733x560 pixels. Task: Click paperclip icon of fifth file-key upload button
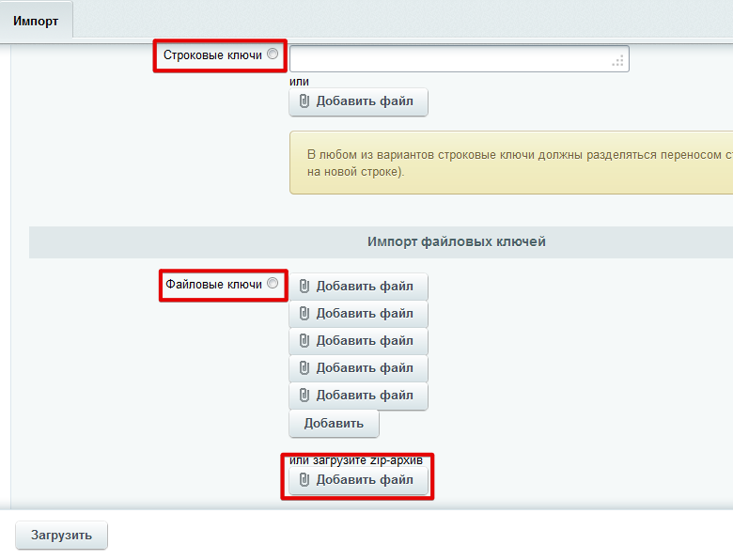(x=304, y=396)
